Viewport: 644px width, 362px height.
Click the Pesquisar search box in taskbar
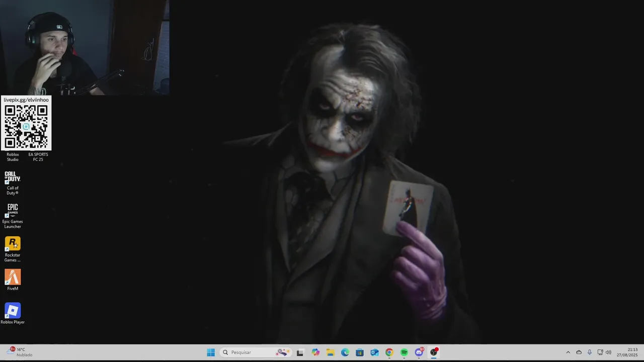256,352
